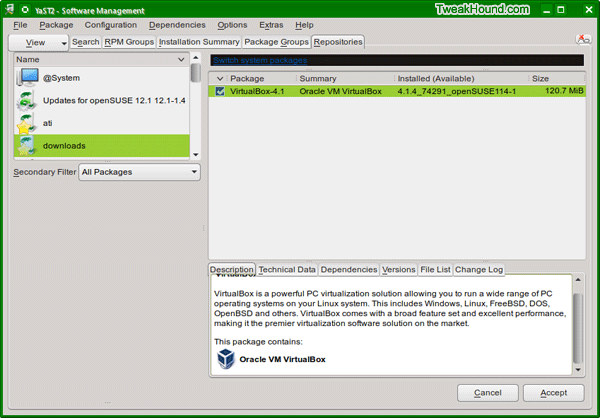600x418 pixels.
Task: Switch to the Package Groups tab
Action: click(x=276, y=42)
